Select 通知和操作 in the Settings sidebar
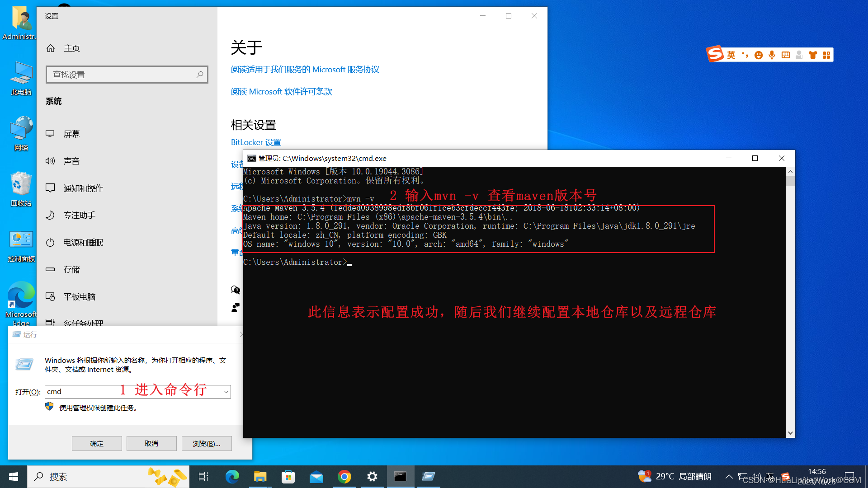This screenshot has height=488, width=868. (127, 188)
